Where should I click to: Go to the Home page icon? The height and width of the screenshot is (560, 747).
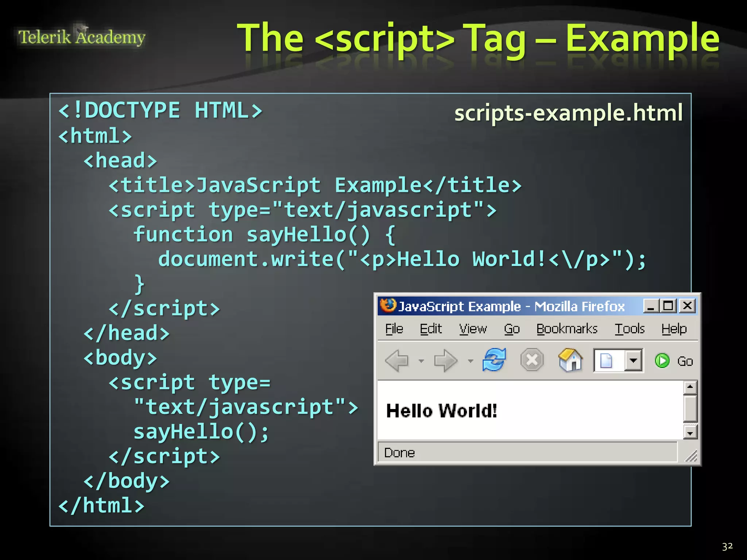point(570,360)
